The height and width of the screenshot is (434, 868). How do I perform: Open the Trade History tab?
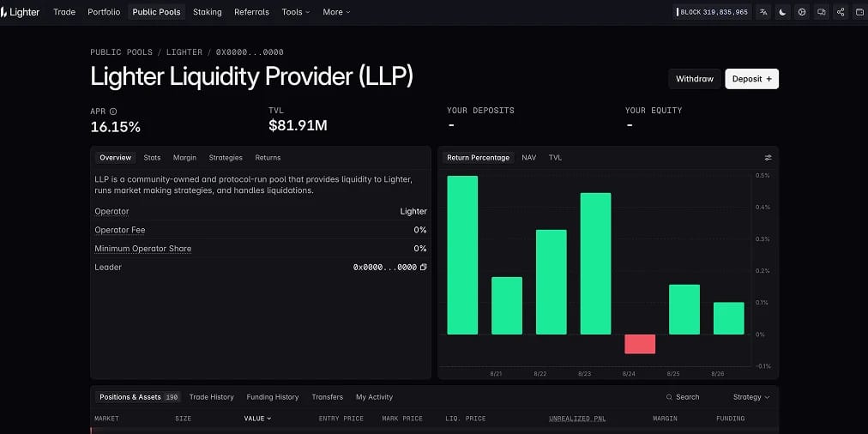(212, 397)
